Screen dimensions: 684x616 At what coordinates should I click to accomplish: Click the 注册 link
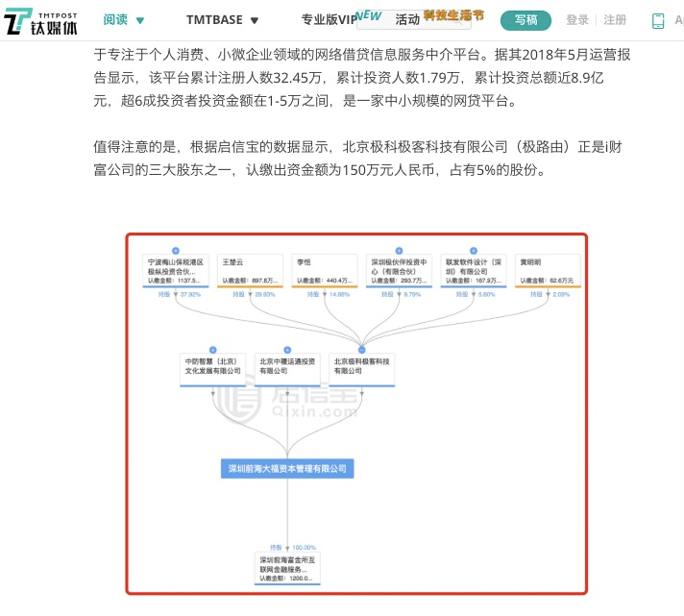point(615,20)
